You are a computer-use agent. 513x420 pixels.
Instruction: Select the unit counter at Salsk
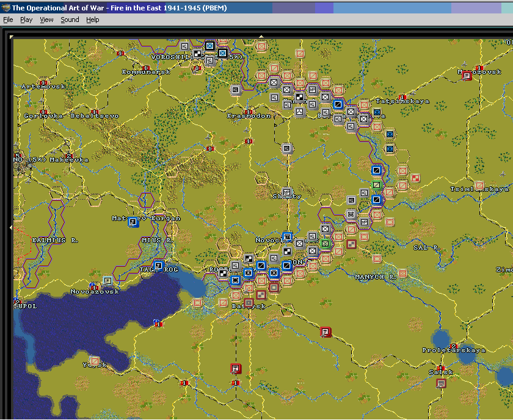click(x=441, y=383)
